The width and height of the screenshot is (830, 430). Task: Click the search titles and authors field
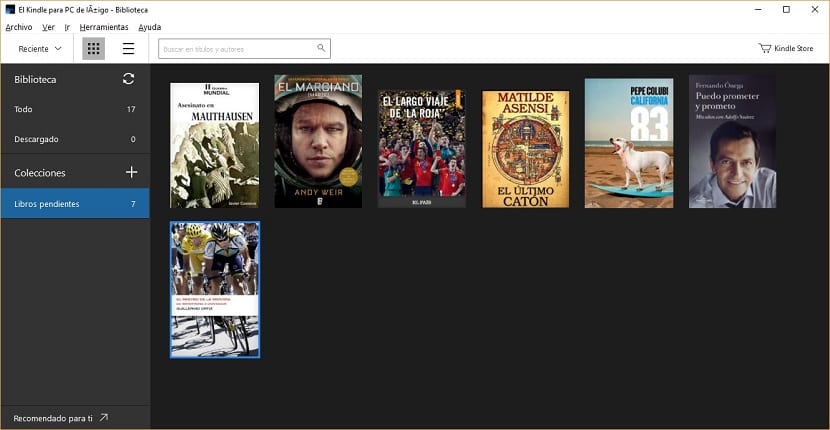point(245,49)
